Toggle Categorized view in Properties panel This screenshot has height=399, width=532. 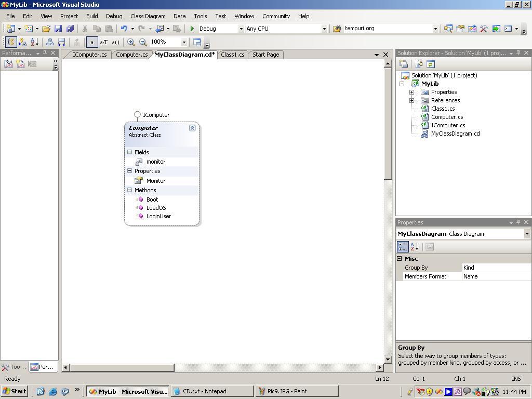click(403, 247)
